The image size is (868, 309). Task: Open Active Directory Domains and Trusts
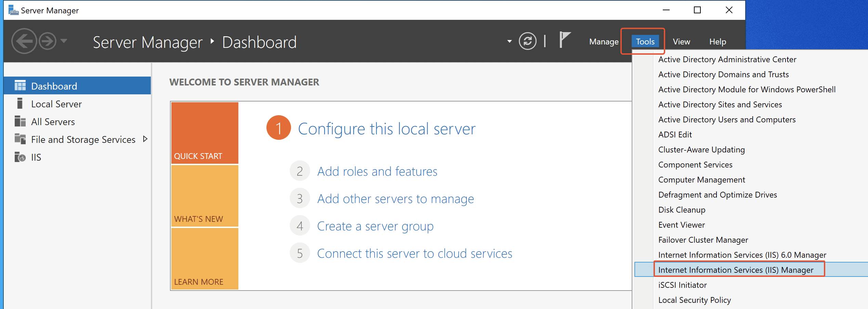pyautogui.click(x=723, y=75)
